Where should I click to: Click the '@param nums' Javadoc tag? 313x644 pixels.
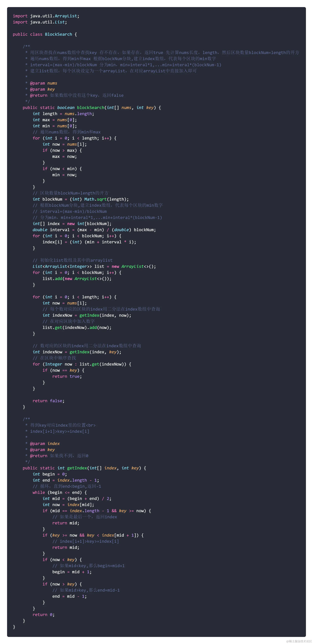(43, 83)
